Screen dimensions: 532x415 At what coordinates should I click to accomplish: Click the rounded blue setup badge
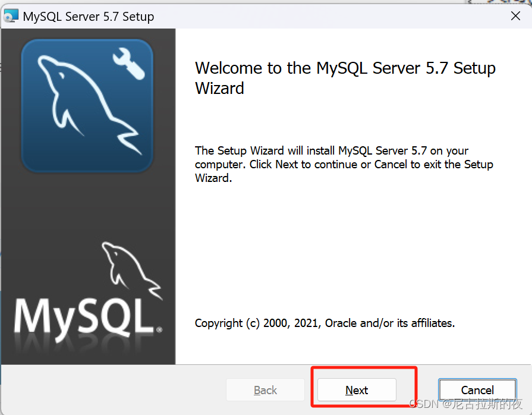tap(87, 105)
